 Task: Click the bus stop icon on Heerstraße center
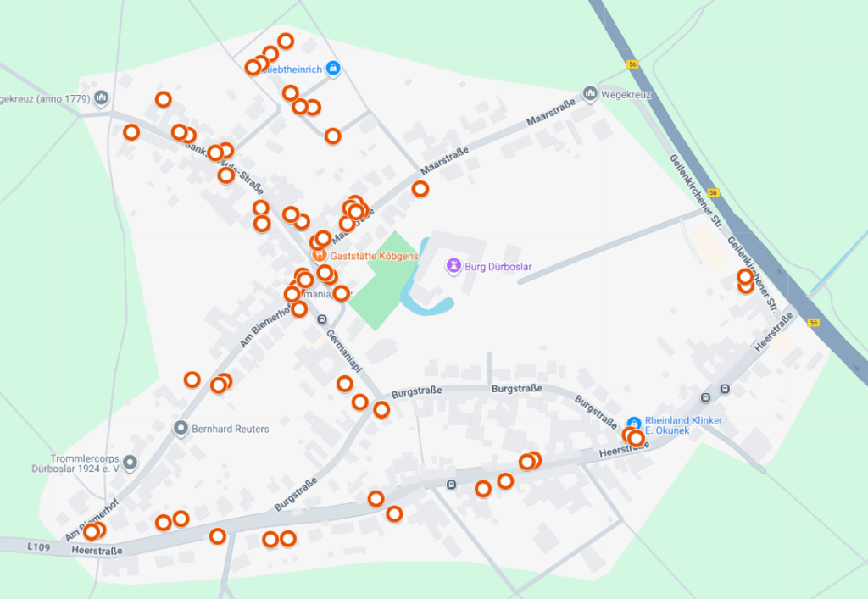pos(451,485)
